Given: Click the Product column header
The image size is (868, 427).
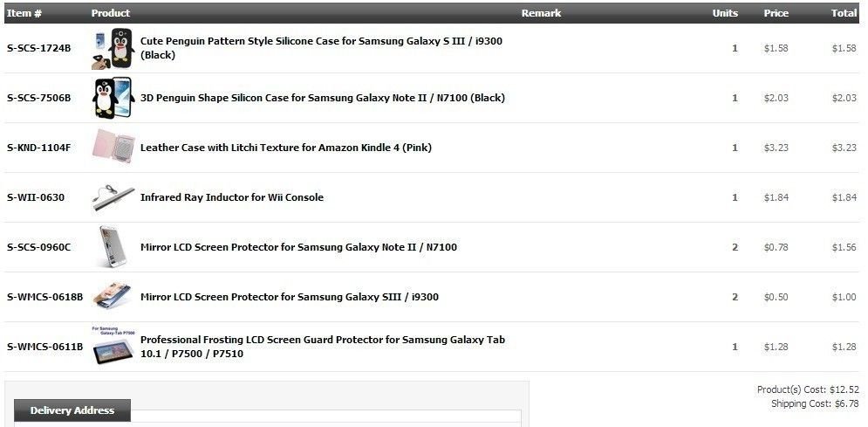Looking at the screenshot, I should tap(111, 13).
